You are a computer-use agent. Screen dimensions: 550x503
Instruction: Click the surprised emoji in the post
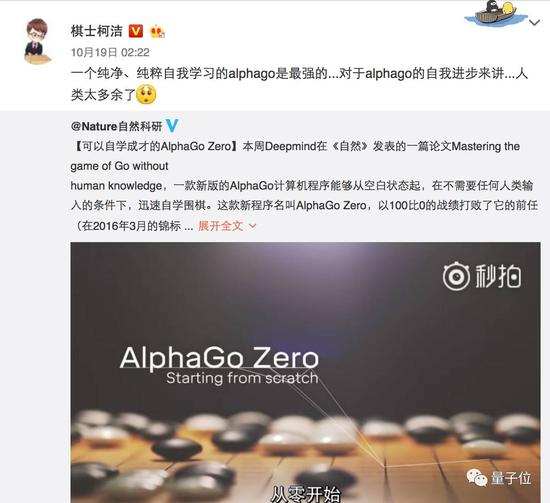pyautogui.click(x=146, y=94)
